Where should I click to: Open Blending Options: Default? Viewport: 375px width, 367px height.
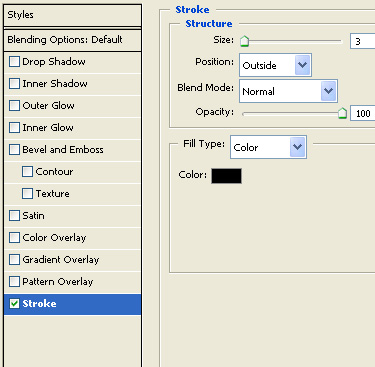73,40
